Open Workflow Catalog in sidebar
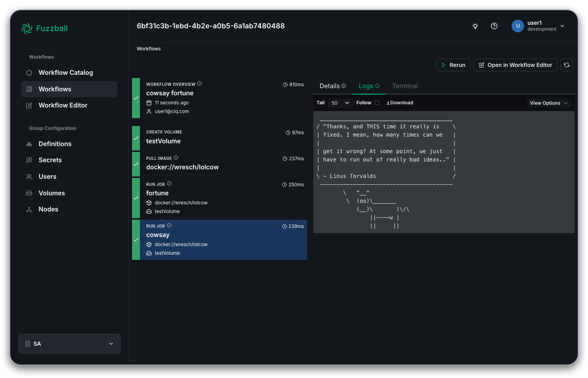Viewport: 588px width, 378px height. pos(69,73)
